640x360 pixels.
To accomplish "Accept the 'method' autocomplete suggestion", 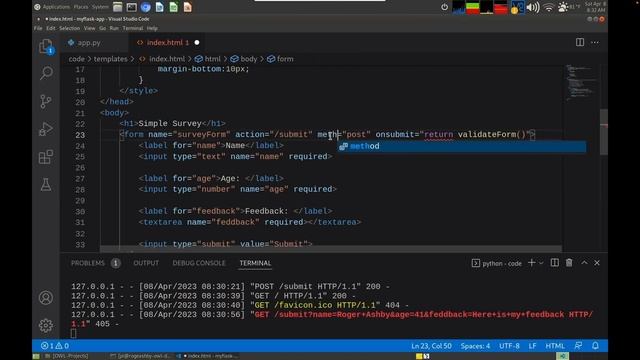I will click(462, 146).
